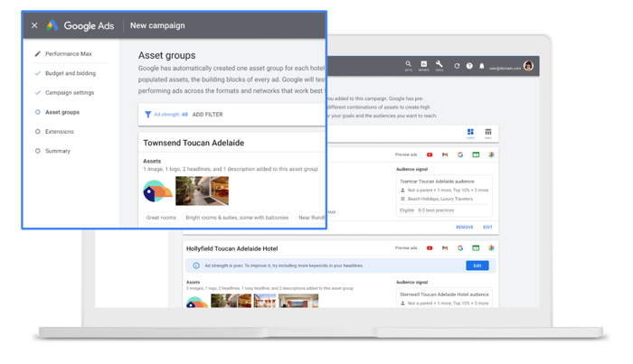Click the filter funnel icon
Image resolution: width=633 pixels, height=364 pixels.
(147, 115)
